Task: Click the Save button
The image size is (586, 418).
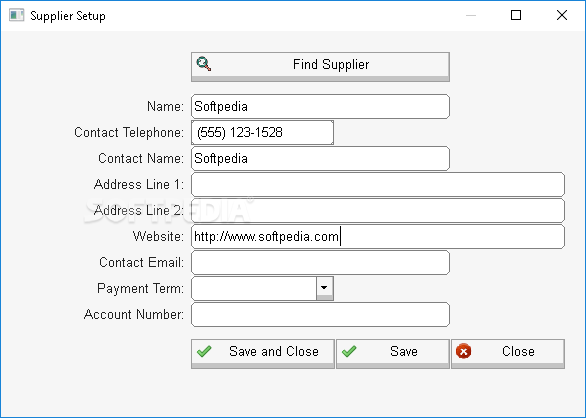Action: 393,354
